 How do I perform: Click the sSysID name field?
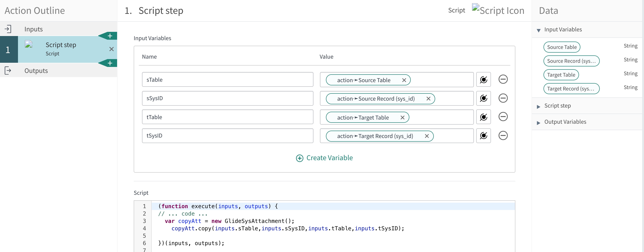point(227,98)
